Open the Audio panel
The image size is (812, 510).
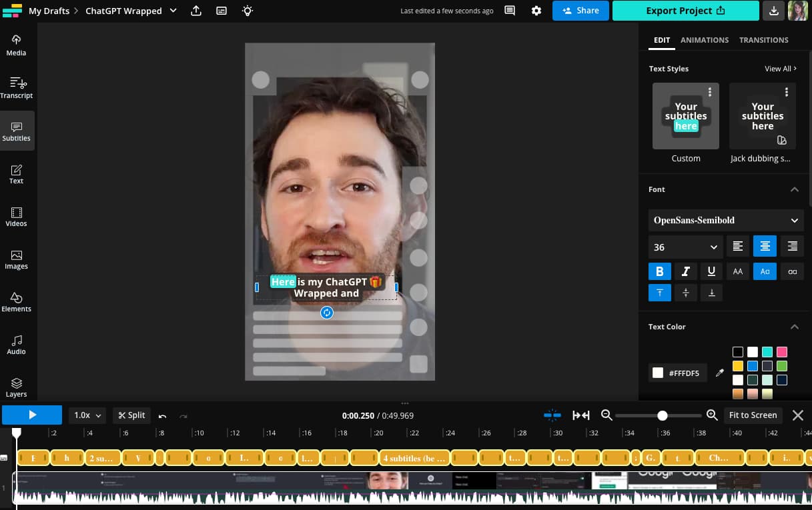point(17,344)
